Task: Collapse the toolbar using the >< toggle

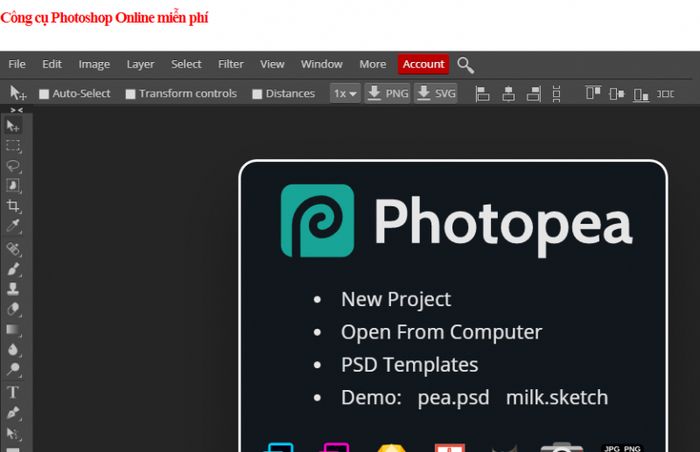Action: click(17, 110)
